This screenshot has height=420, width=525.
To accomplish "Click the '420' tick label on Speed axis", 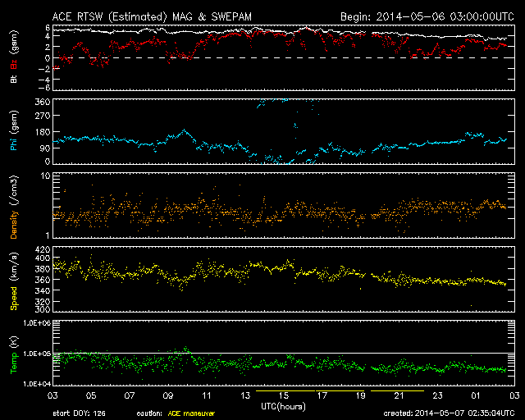I will (x=42, y=249).
